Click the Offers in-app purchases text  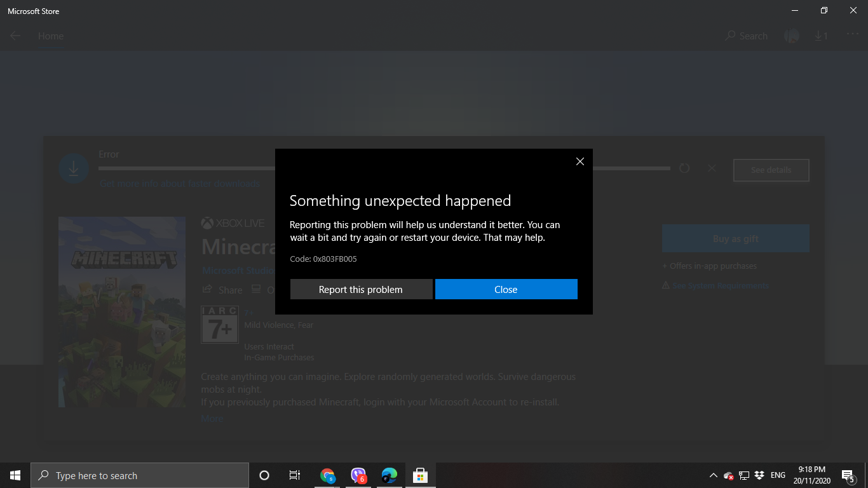(710, 266)
